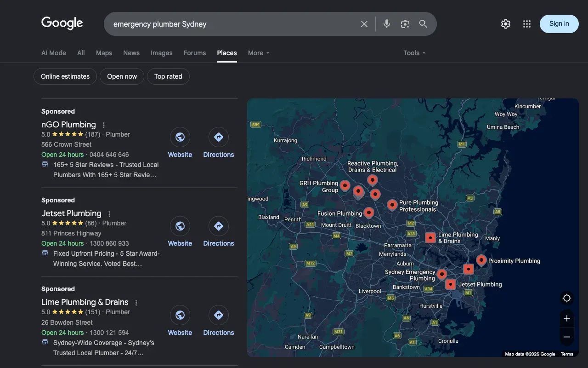Image resolution: width=588 pixels, height=368 pixels.
Task: Open nGO Plumbing listing title
Action: point(68,125)
